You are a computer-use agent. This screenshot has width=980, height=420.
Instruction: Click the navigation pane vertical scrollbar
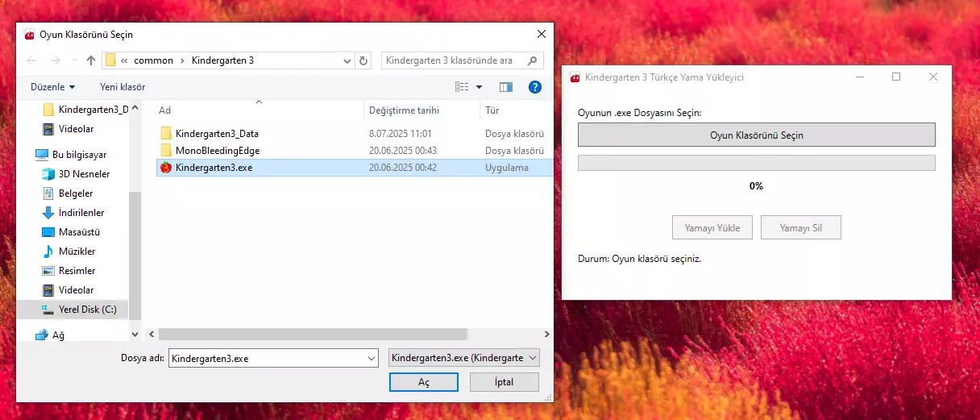pos(135,256)
